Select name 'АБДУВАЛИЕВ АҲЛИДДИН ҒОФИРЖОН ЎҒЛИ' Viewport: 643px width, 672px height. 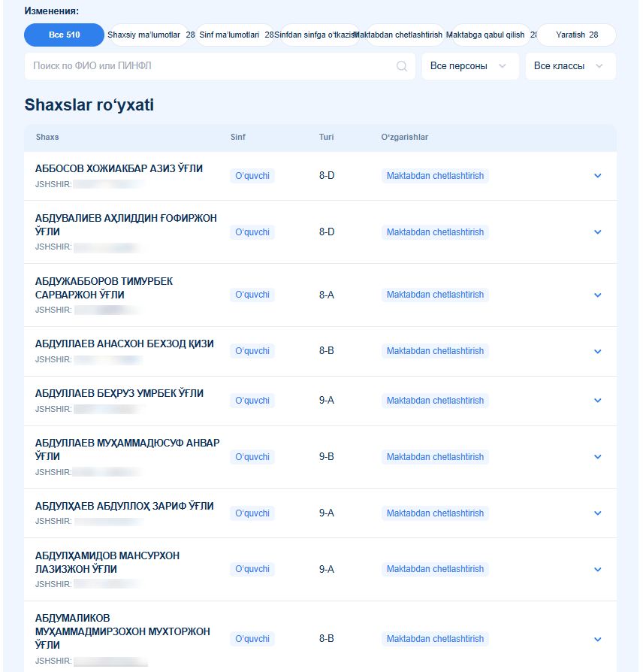point(126,225)
